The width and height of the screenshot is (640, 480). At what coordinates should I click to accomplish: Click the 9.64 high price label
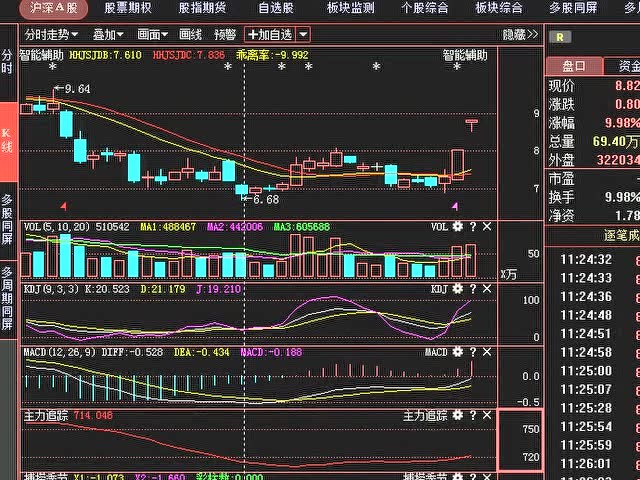coord(78,89)
